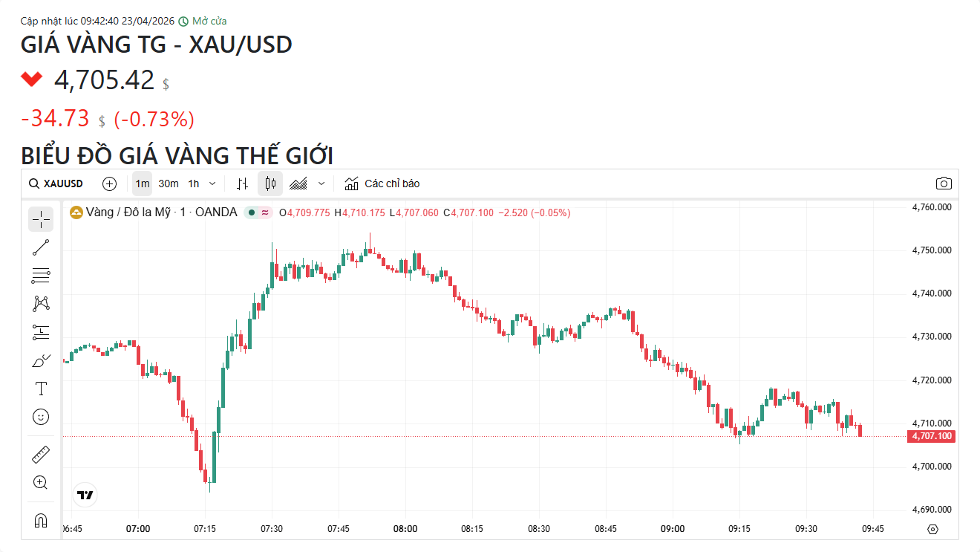Switch chart to candlestick style
This screenshot has height=552, width=980.
point(270,184)
